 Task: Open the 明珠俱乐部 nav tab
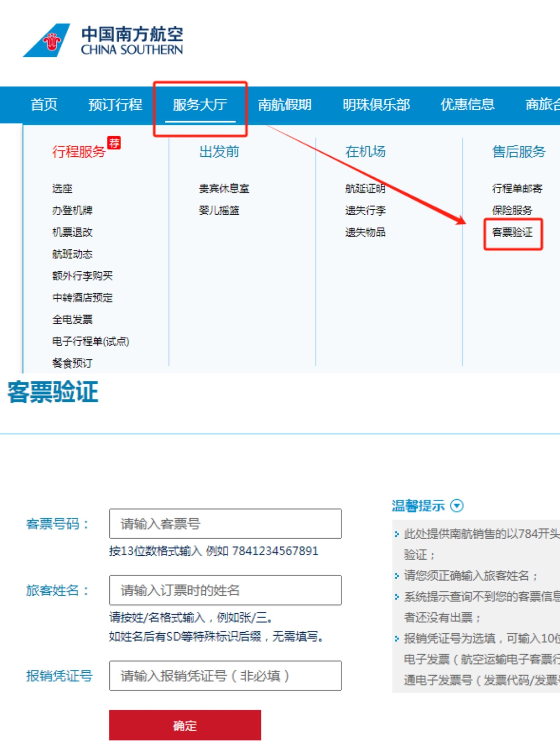click(376, 105)
